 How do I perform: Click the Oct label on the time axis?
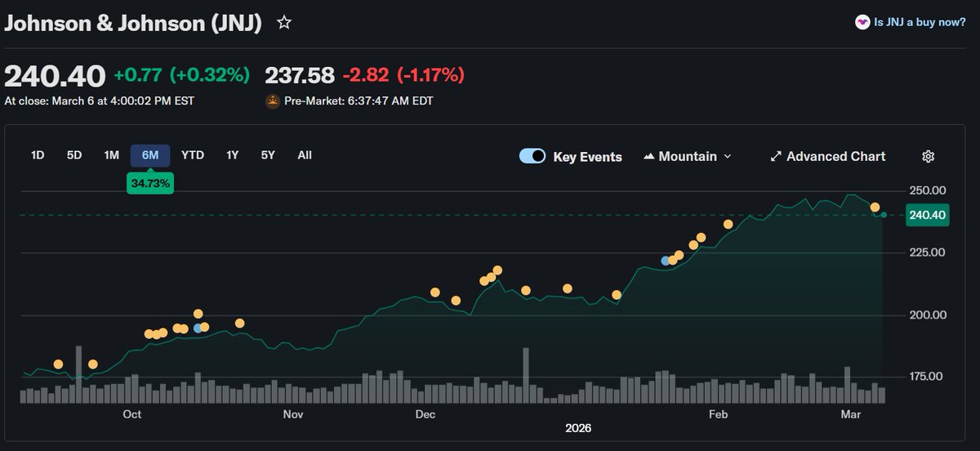click(132, 415)
